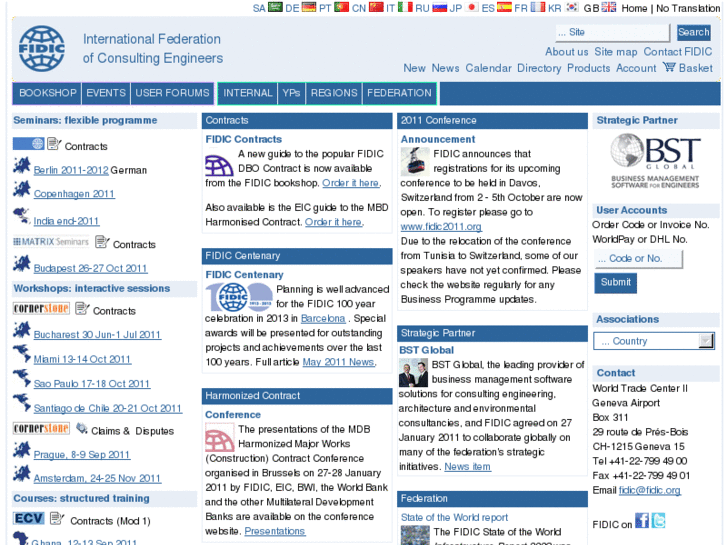Open the Account link
The width and height of the screenshot is (727, 545).
[636, 68]
